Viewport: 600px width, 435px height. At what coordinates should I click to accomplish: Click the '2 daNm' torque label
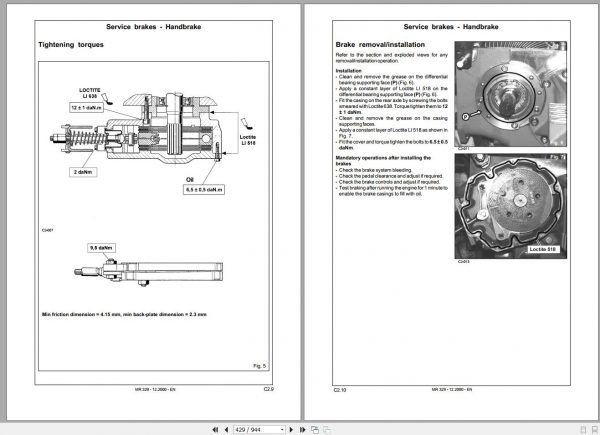[83, 172]
